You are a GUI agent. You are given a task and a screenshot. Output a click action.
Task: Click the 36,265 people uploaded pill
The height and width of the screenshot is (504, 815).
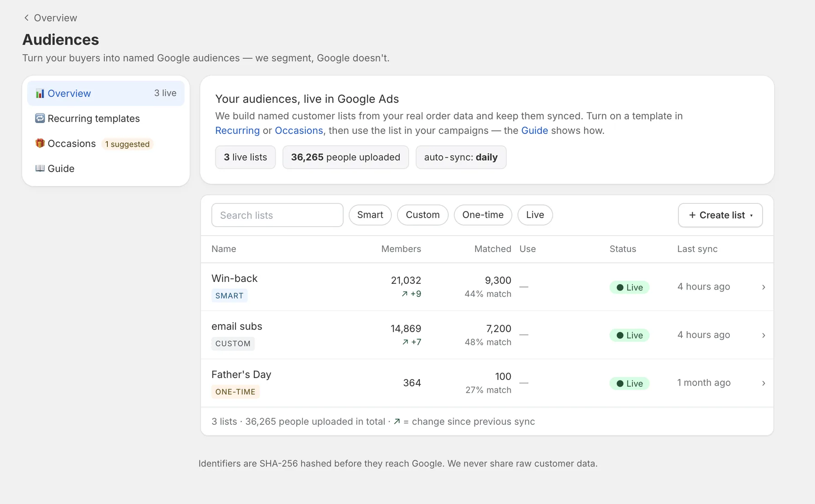point(345,157)
